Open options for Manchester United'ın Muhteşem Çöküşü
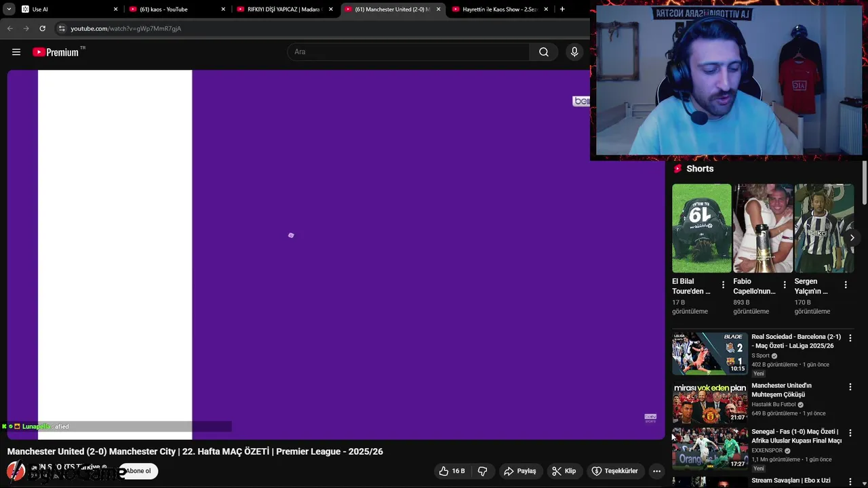 [850, 387]
